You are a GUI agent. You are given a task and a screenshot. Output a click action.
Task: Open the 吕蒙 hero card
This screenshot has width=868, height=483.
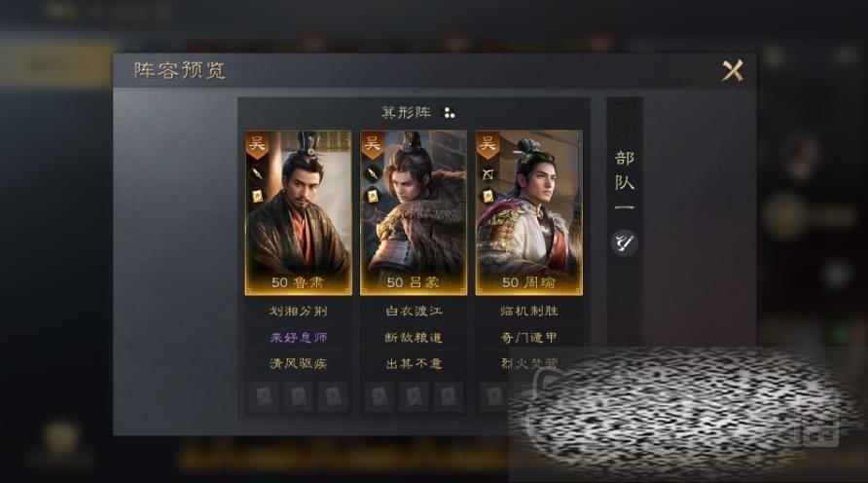[414, 212]
